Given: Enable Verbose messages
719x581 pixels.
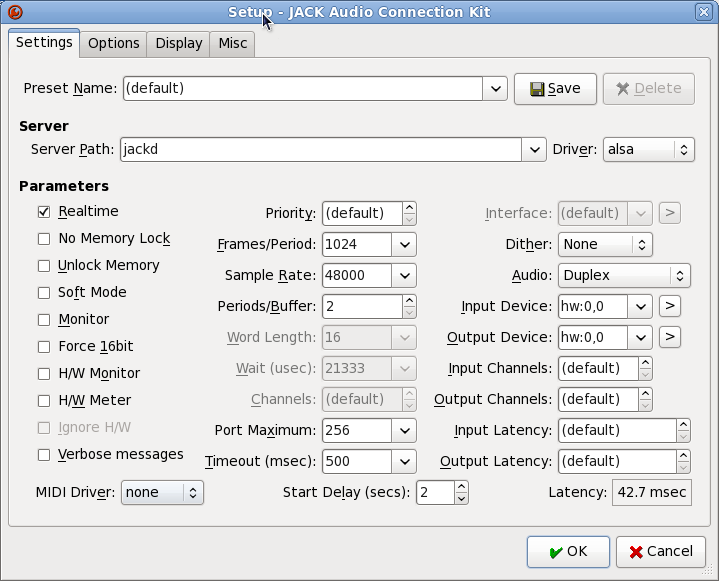Looking at the screenshot, I should [x=44, y=455].
